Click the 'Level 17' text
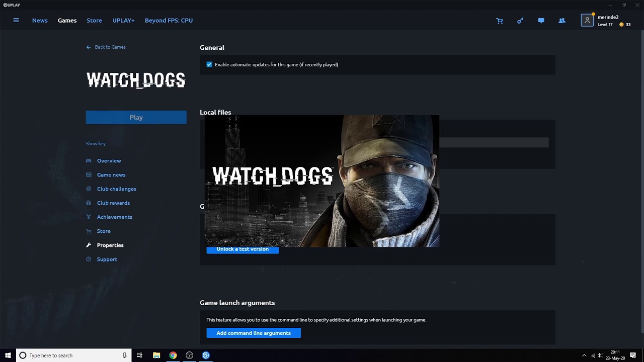Image resolution: width=644 pixels, height=362 pixels. click(x=605, y=25)
